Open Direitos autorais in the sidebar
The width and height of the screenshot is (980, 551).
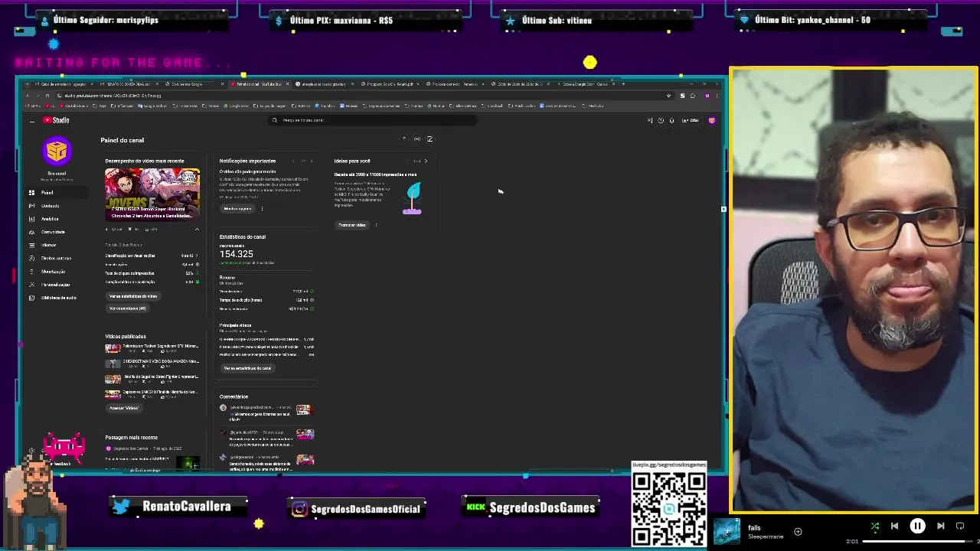click(56, 258)
